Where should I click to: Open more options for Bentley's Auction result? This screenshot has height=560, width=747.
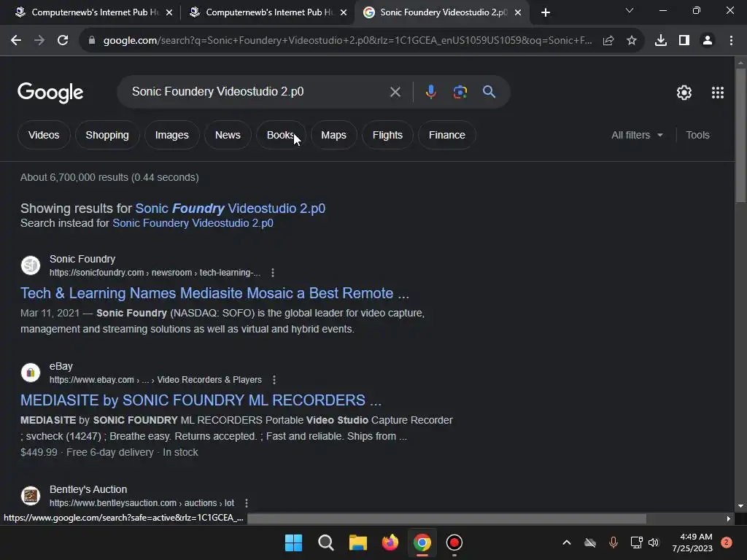pos(247,503)
